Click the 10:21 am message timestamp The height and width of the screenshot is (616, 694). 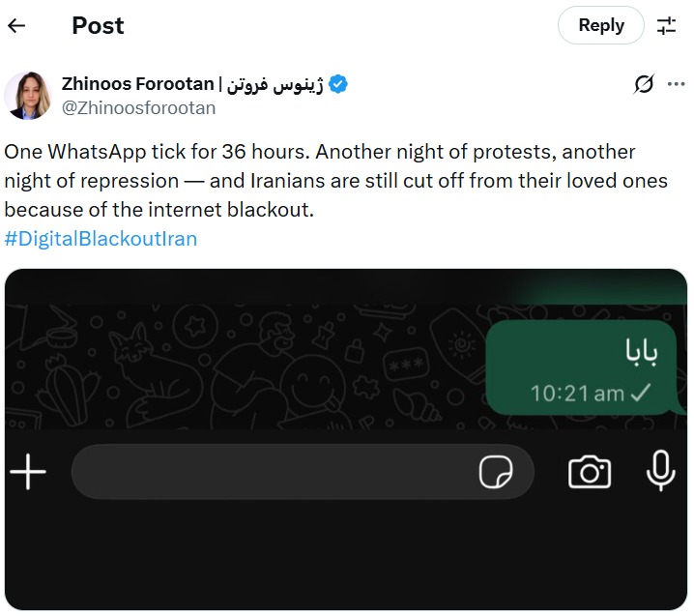577,394
